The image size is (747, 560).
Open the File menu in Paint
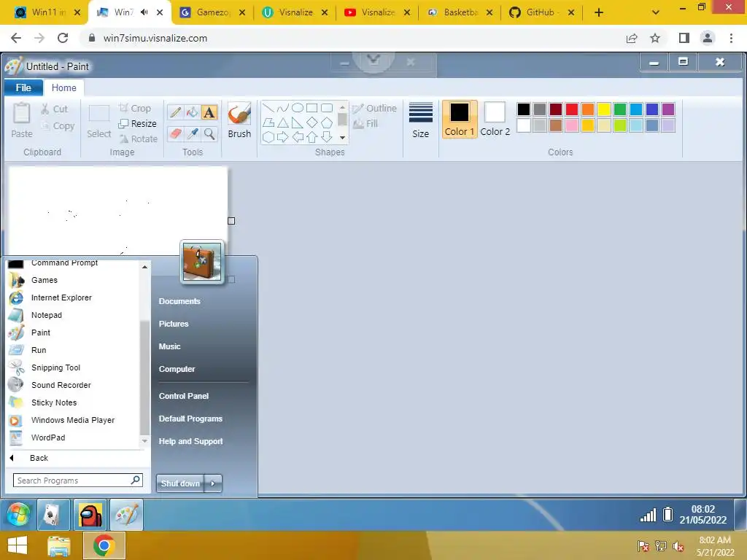(x=23, y=87)
